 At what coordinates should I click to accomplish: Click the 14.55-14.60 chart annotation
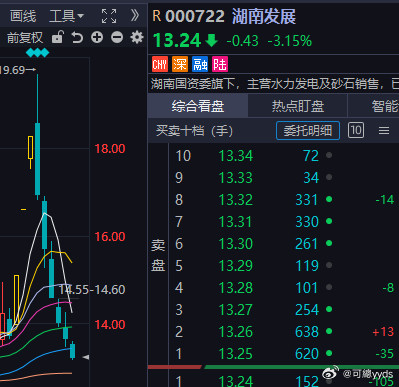click(92, 290)
